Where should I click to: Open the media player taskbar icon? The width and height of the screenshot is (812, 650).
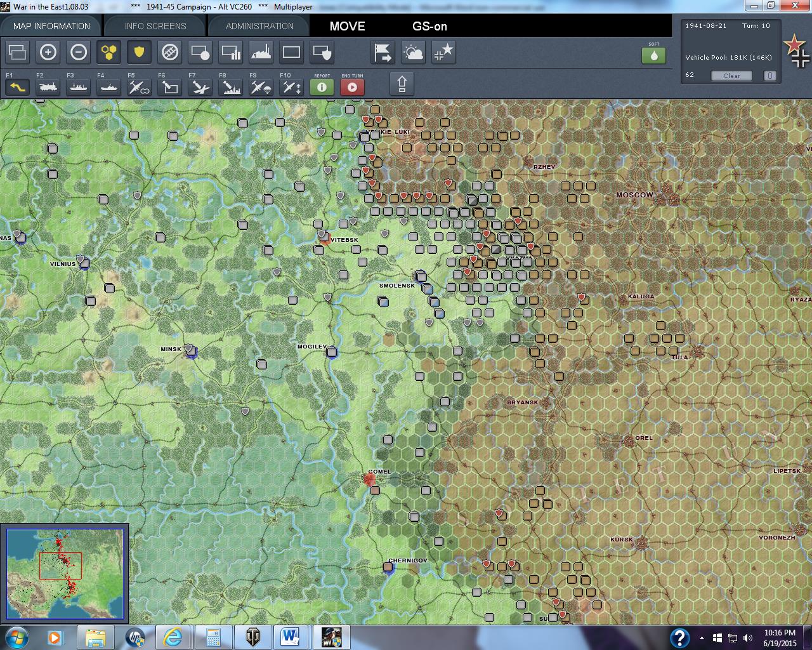55,637
